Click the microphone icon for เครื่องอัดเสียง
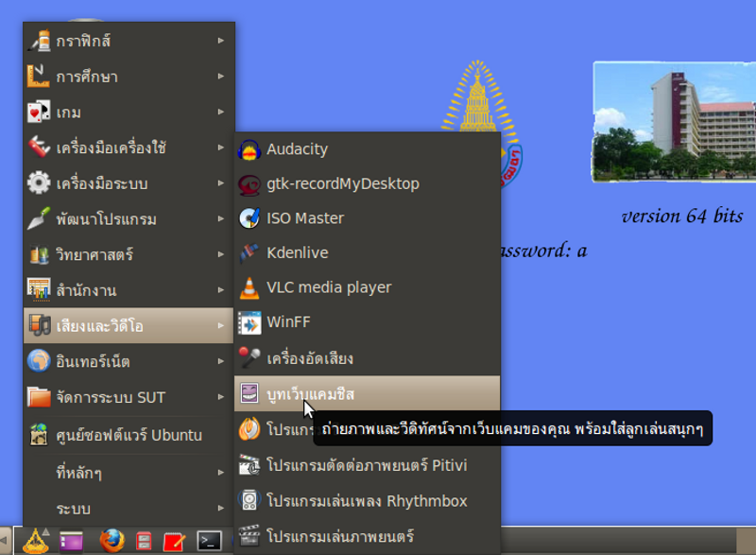 [x=249, y=358]
